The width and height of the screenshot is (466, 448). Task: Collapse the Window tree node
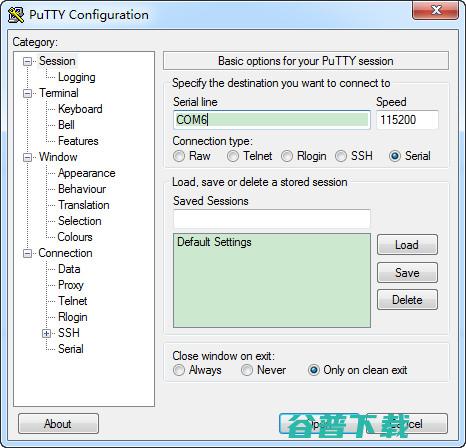(x=27, y=157)
